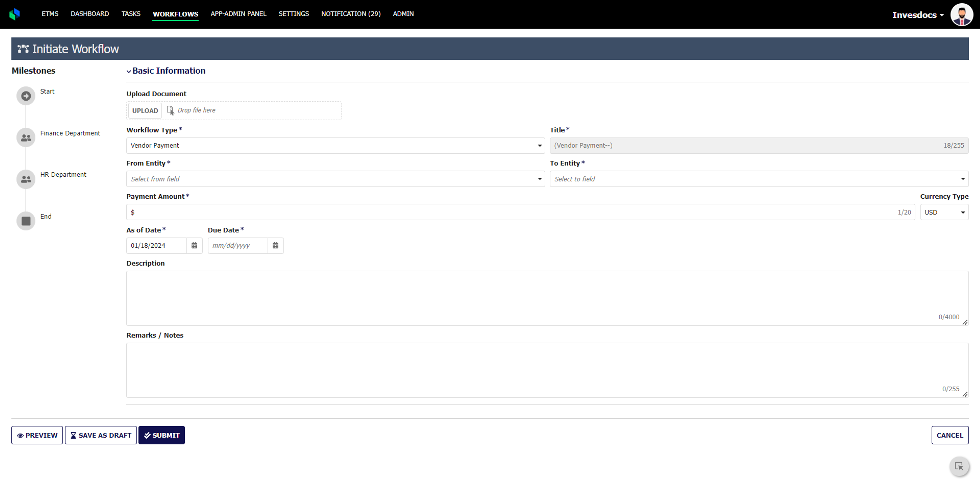Open the Currency Type USD dropdown
Screen dimensions: 980x484
coord(944,212)
